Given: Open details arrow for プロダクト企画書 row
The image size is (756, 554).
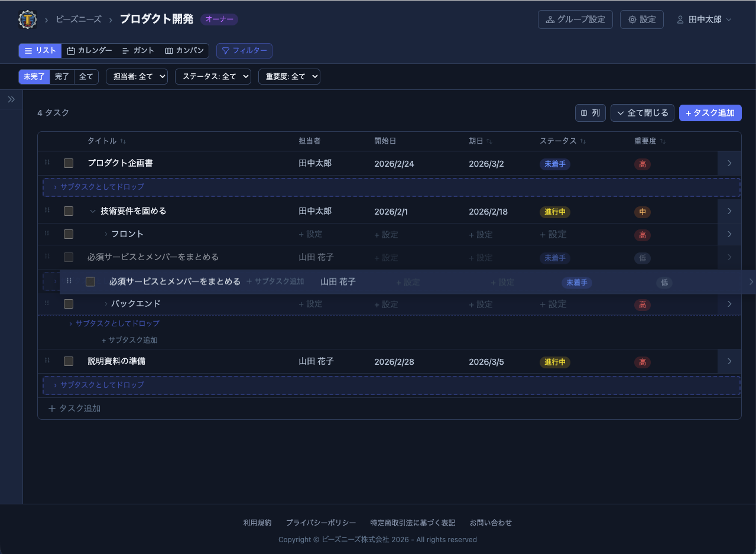Looking at the screenshot, I should (x=729, y=163).
